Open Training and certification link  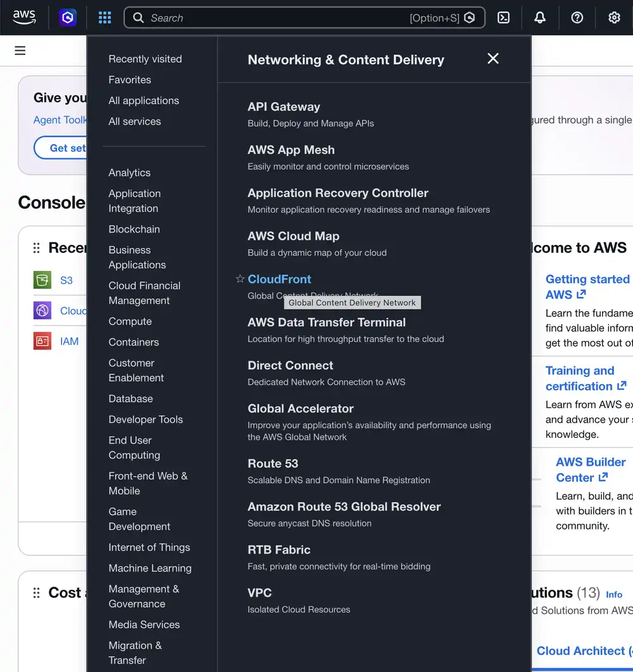coord(586,378)
